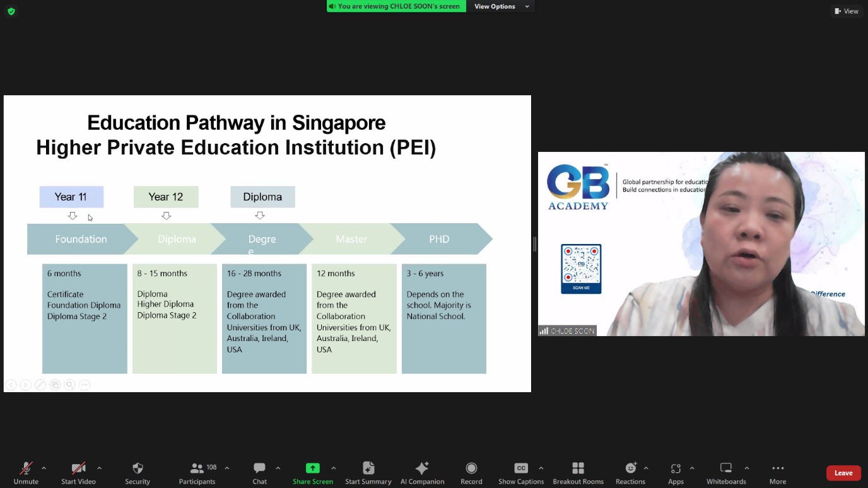Start AI Companion
This screenshot has height=488, width=868.
coord(422,468)
